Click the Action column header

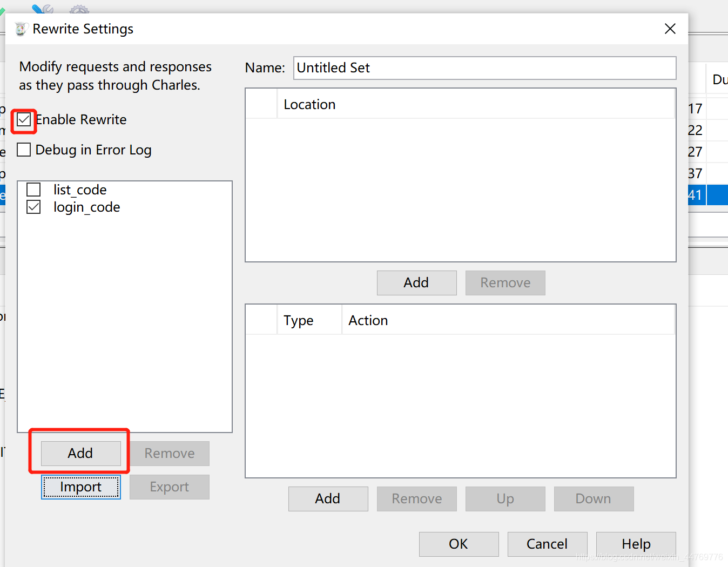pos(508,320)
